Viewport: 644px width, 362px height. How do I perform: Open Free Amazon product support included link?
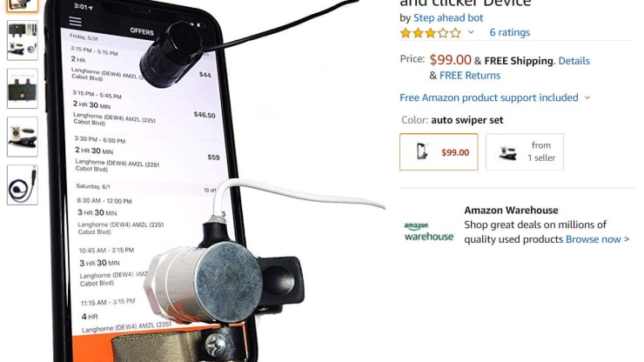489,97
